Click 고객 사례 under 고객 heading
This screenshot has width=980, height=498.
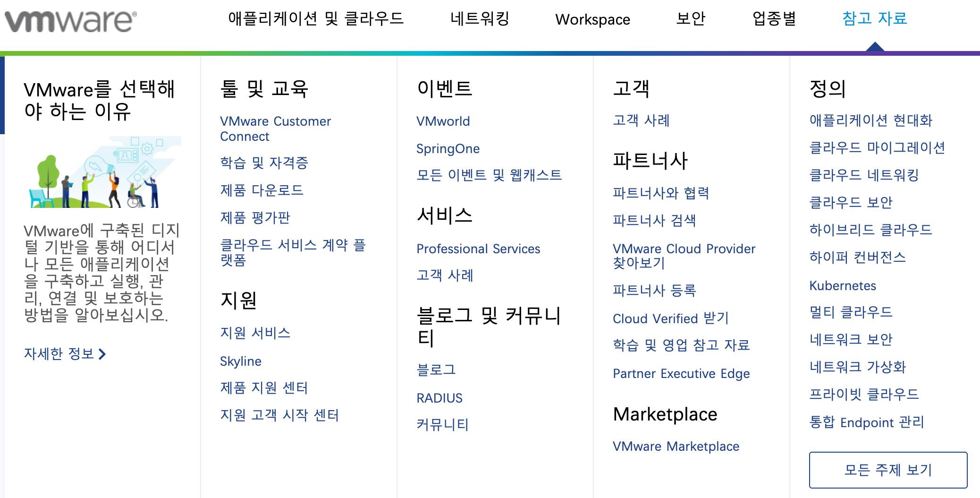[x=641, y=120]
